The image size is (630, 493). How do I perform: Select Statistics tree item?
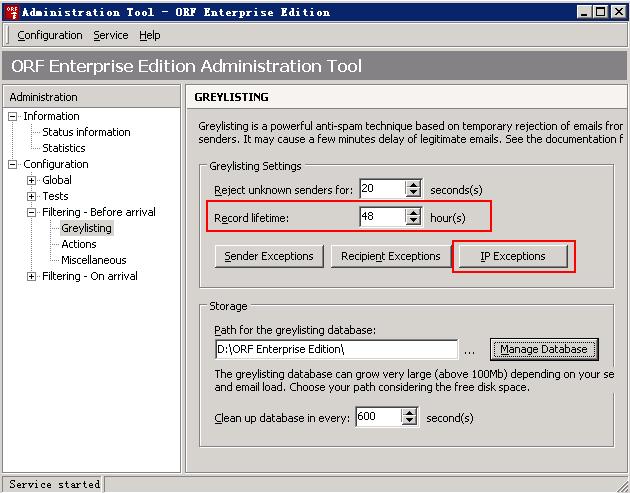63,148
